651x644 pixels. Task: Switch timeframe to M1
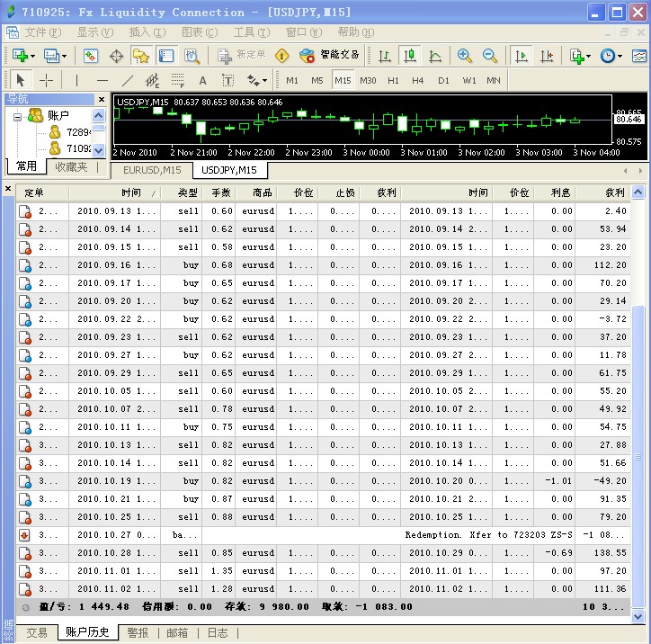(x=292, y=81)
